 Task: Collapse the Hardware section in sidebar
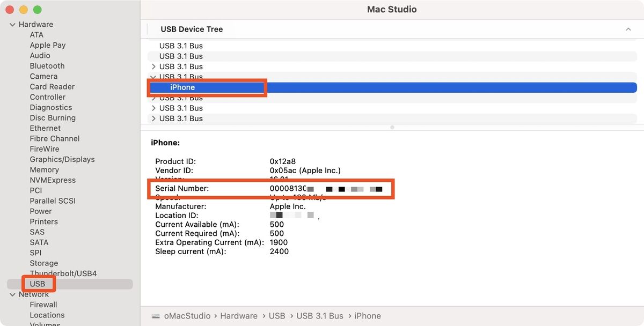[12, 25]
